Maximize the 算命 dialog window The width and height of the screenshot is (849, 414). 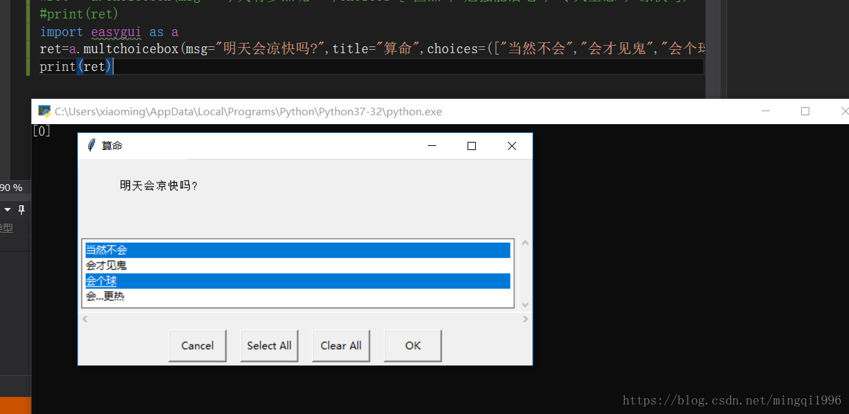coord(472,146)
